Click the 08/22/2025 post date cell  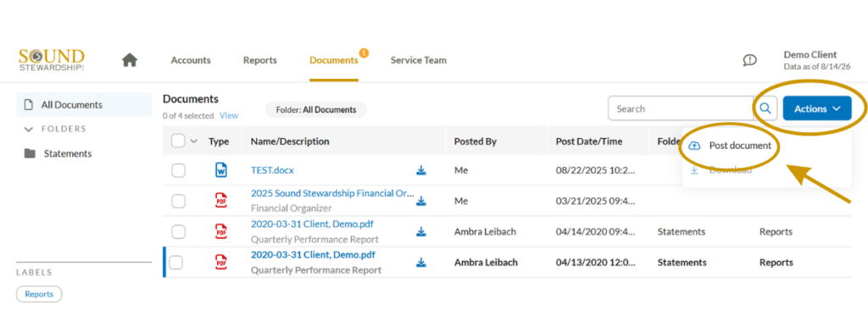pos(596,170)
